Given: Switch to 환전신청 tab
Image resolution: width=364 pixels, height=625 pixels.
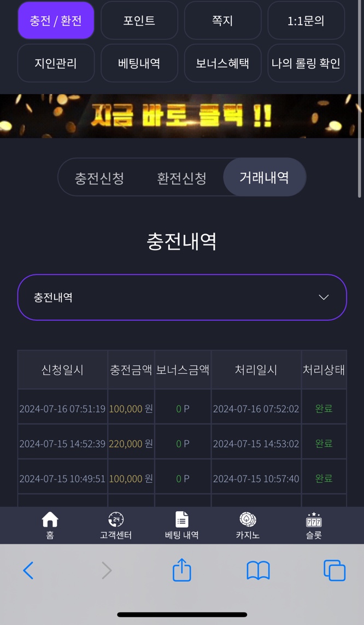Looking at the screenshot, I should click(181, 177).
